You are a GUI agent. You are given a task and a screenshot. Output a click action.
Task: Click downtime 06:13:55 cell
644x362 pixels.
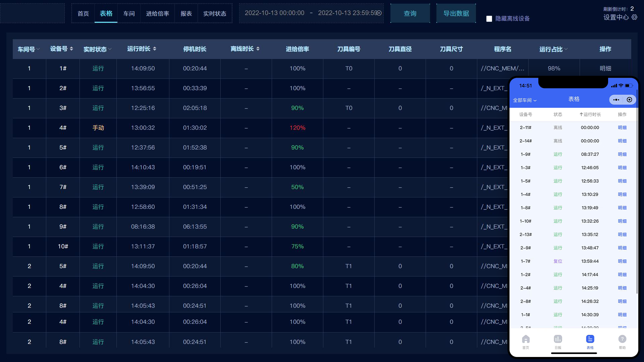195,227
